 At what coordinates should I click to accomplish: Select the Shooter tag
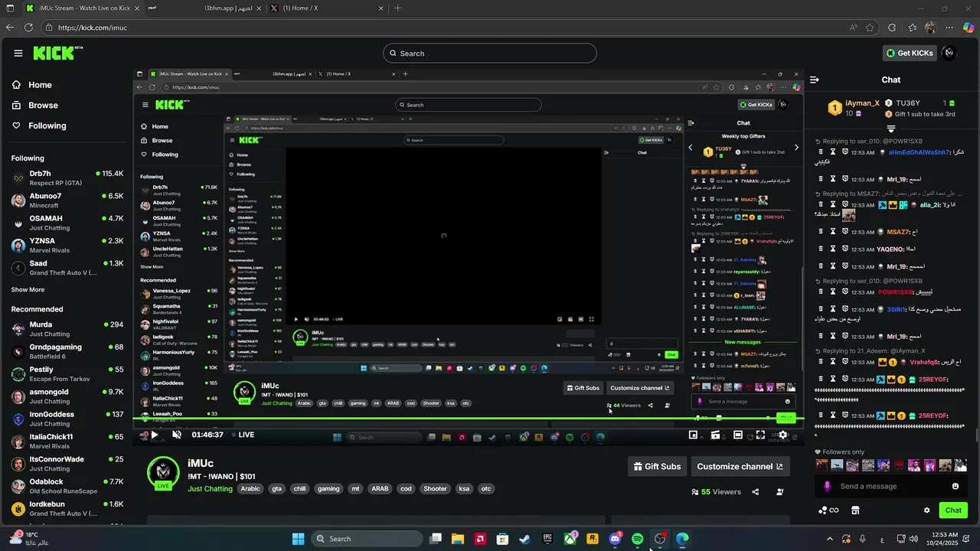click(x=435, y=489)
